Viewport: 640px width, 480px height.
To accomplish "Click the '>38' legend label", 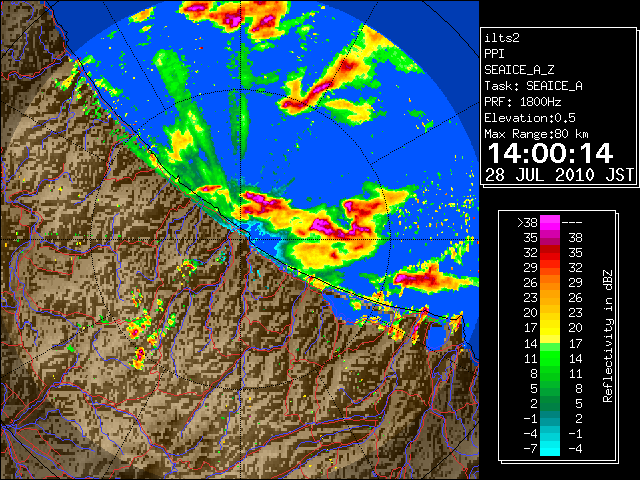I will tap(527, 222).
